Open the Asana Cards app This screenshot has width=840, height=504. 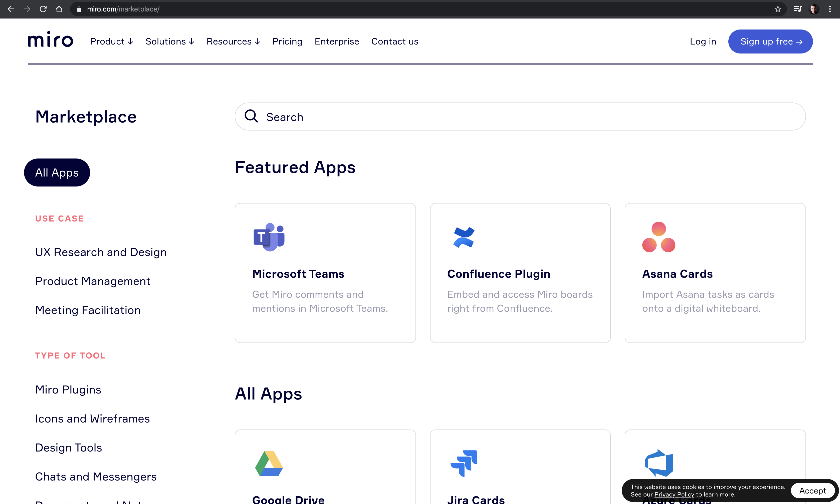(x=677, y=274)
